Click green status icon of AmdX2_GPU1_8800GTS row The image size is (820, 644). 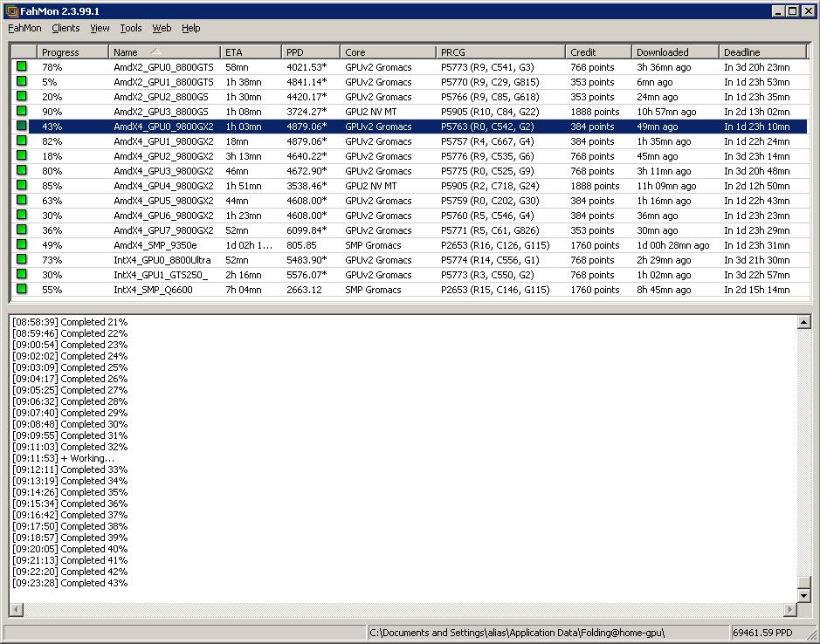pos(22,81)
